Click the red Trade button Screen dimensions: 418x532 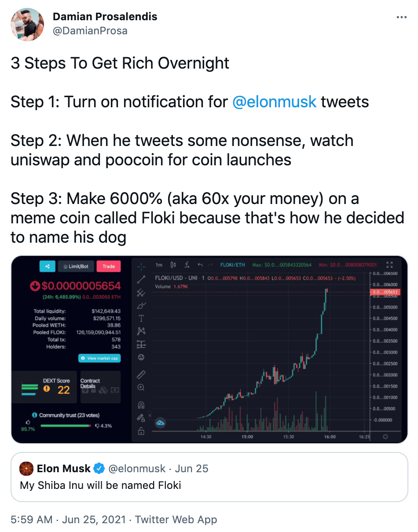pos(108,266)
